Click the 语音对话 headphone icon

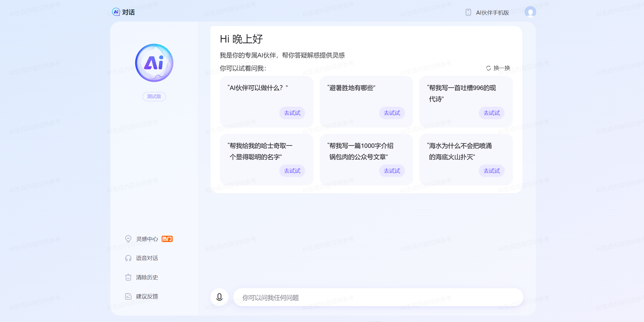pyautogui.click(x=128, y=258)
